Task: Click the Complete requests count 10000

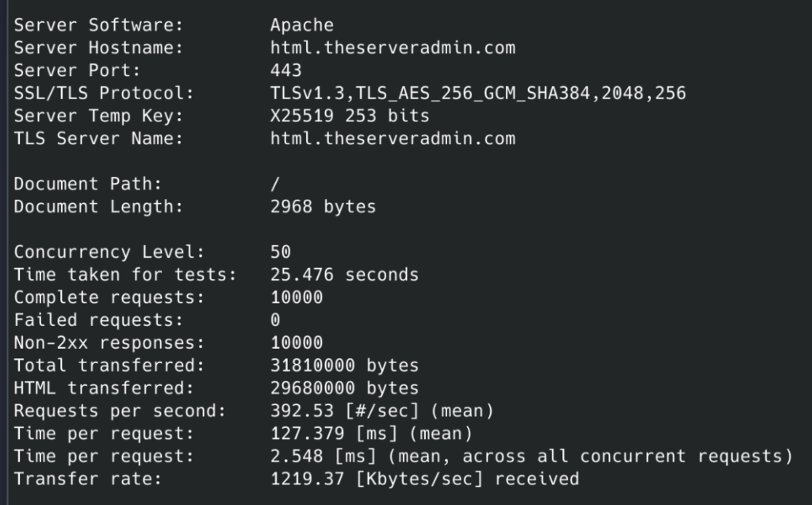Action: click(297, 297)
